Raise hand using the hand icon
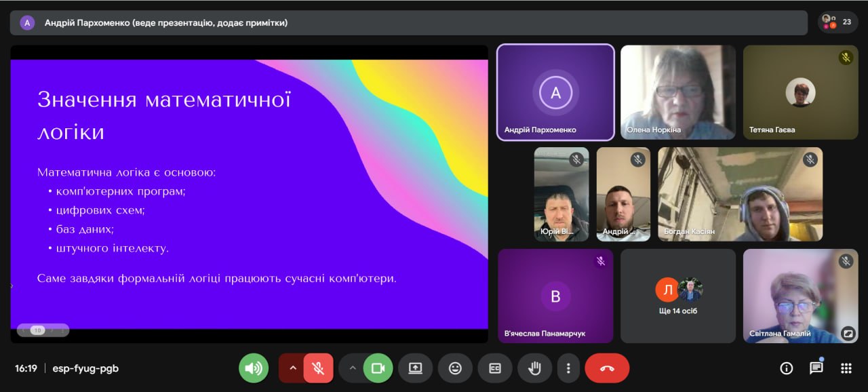 coord(534,368)
